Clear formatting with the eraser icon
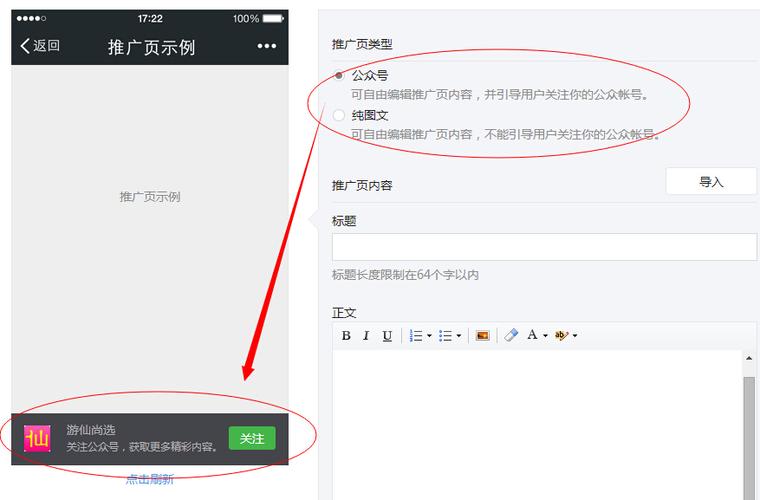The height and width of the screenshot is (500, 760). [x=511, y=335]
